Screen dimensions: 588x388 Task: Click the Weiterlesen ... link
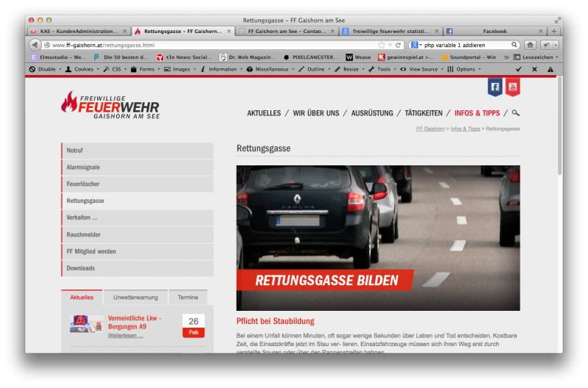point(125,336)
